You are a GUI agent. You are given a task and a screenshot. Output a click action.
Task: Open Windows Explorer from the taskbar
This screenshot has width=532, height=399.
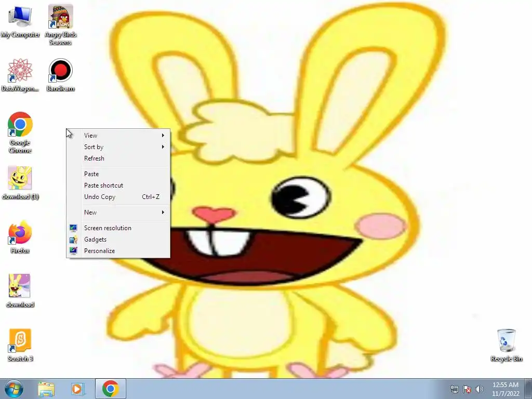click(46, 389)
